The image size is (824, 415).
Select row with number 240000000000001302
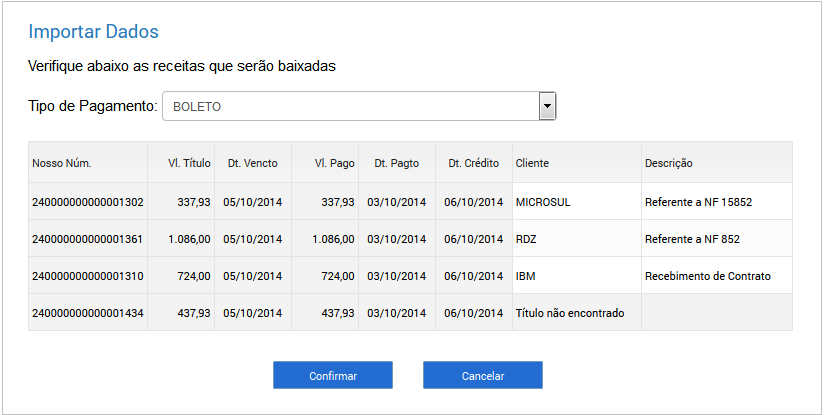coord(410,202)
